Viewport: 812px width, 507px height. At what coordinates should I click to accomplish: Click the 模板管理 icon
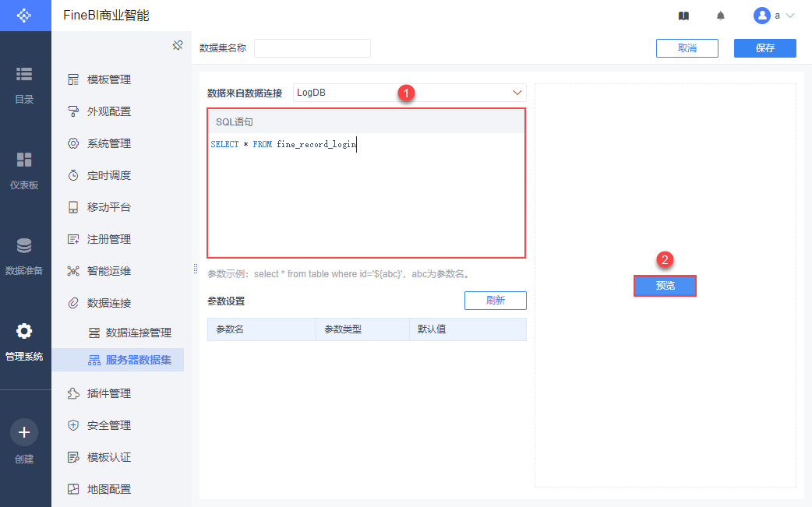coord(73,79)
